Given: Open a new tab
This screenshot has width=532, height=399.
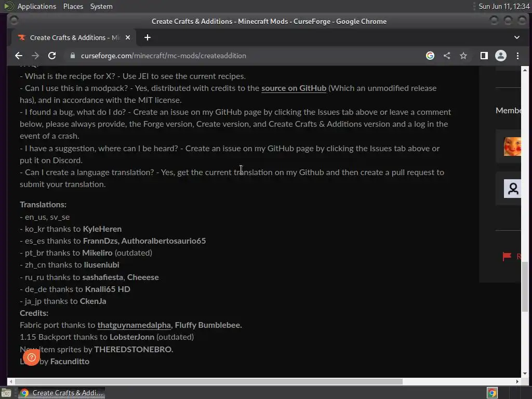Looking at the screenshot, I should point(147,37).
